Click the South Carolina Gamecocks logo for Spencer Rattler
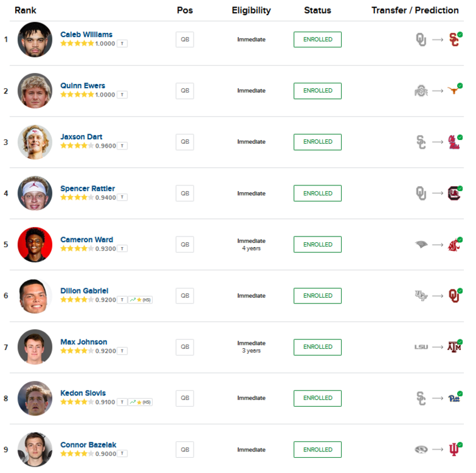This screenshot has height=473, width=476. click(453, 193)
